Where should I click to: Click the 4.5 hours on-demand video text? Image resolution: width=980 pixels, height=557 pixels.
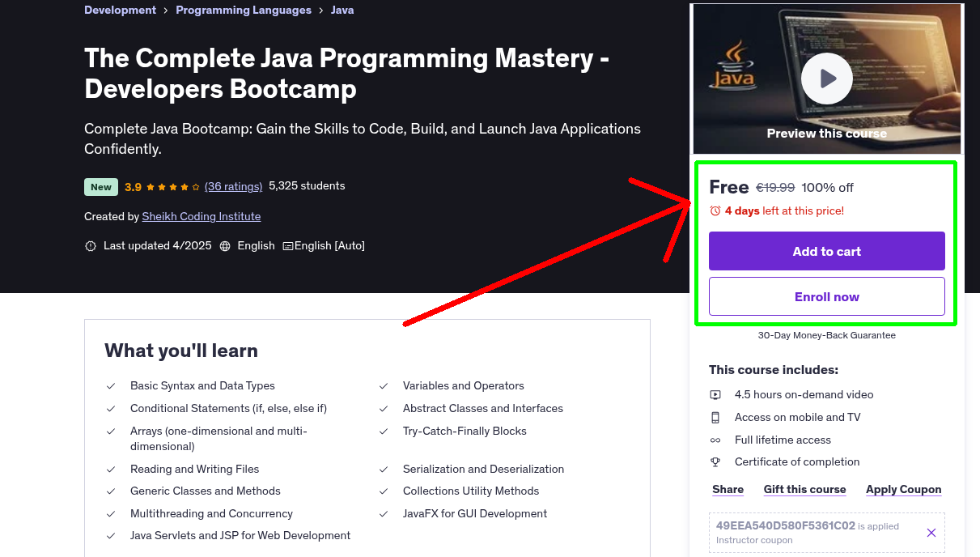pos(804,395)
